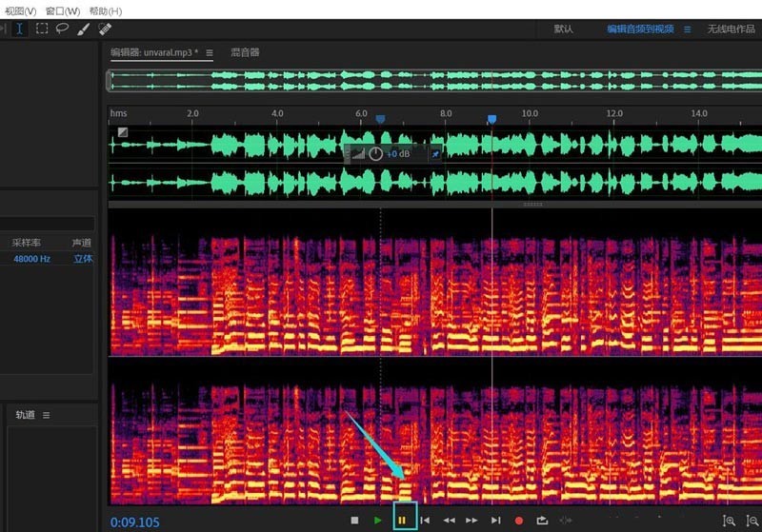This screenshot has height=532, width=762.
Task: Switch to the 混音器 tab
Action: pos(245,53)
